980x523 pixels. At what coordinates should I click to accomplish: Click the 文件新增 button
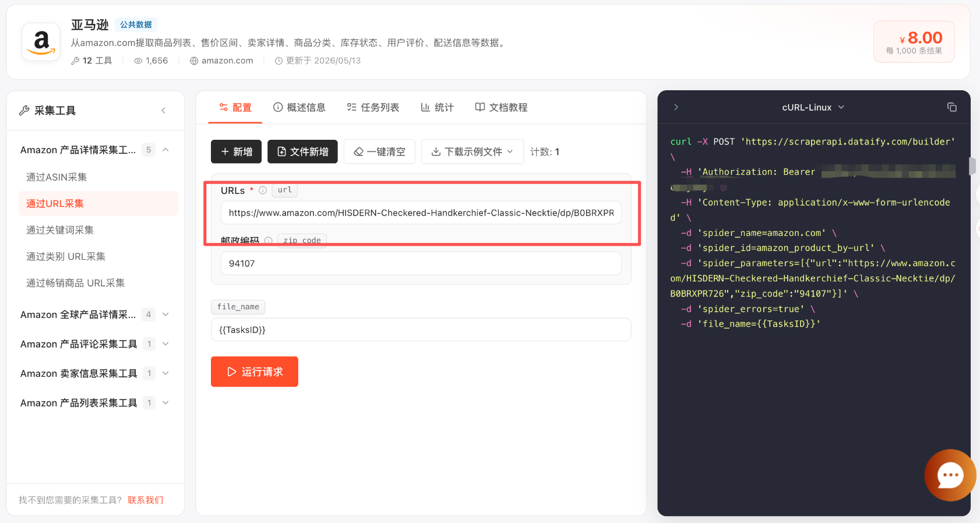302,151
